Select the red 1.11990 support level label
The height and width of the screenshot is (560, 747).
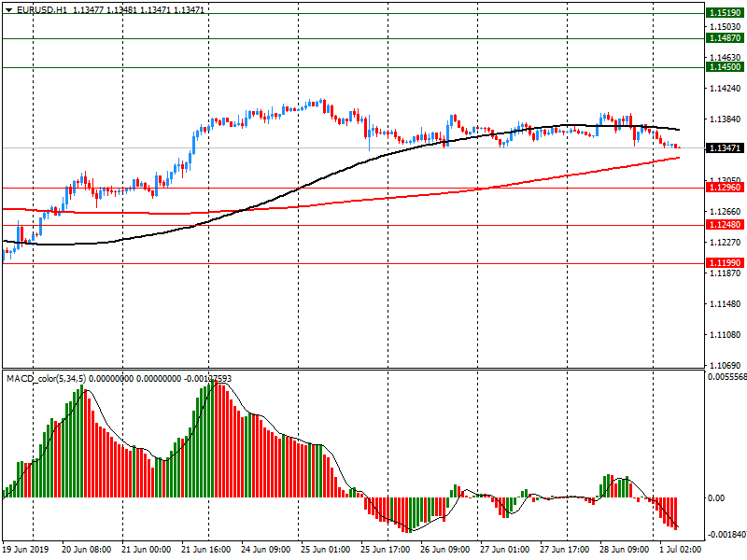pyautogui.click(x=725, y=263)
